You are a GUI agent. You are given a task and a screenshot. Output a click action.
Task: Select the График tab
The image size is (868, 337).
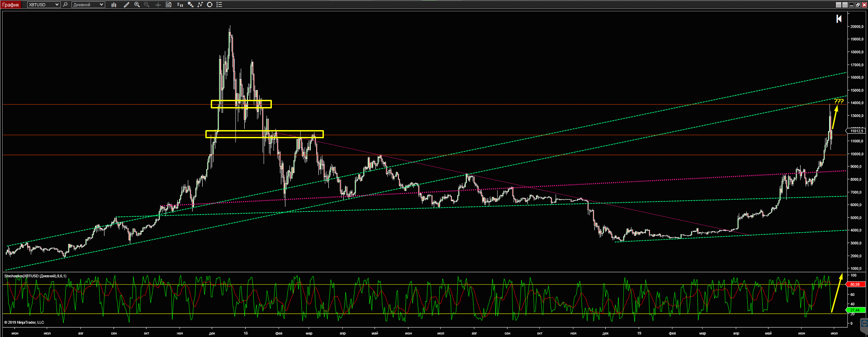pos(11,5)
